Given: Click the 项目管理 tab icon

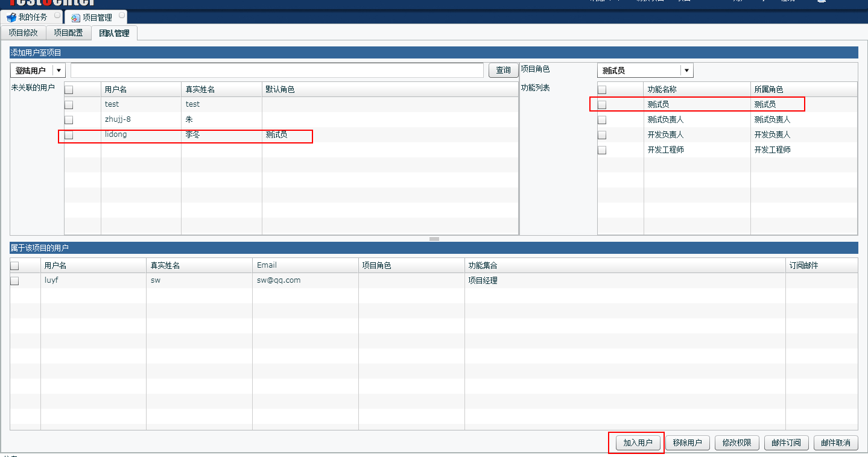Looking at the screenshot, I should click(x=75, y=18).
